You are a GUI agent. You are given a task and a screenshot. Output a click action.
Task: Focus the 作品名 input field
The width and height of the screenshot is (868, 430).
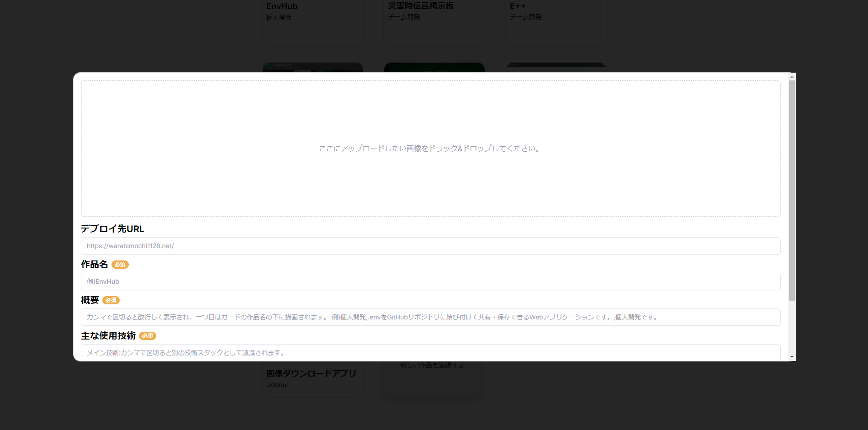coord(430,281)
